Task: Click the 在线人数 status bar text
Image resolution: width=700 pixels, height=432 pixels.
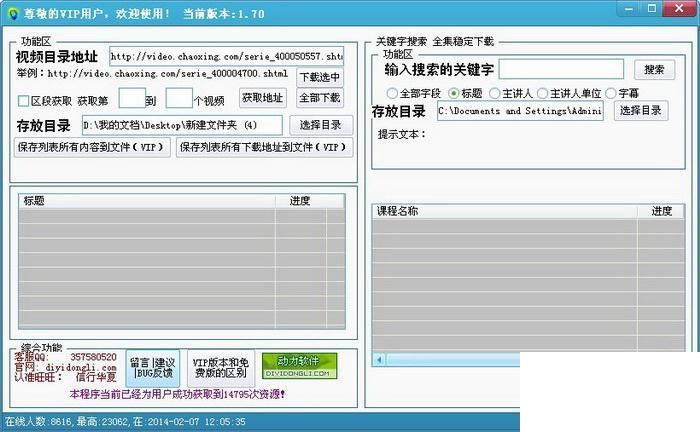Action: (125, 422)
